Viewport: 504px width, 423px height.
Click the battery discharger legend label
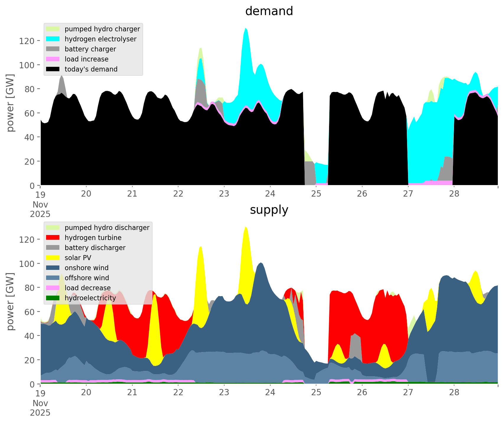click(x=95, y=248)
